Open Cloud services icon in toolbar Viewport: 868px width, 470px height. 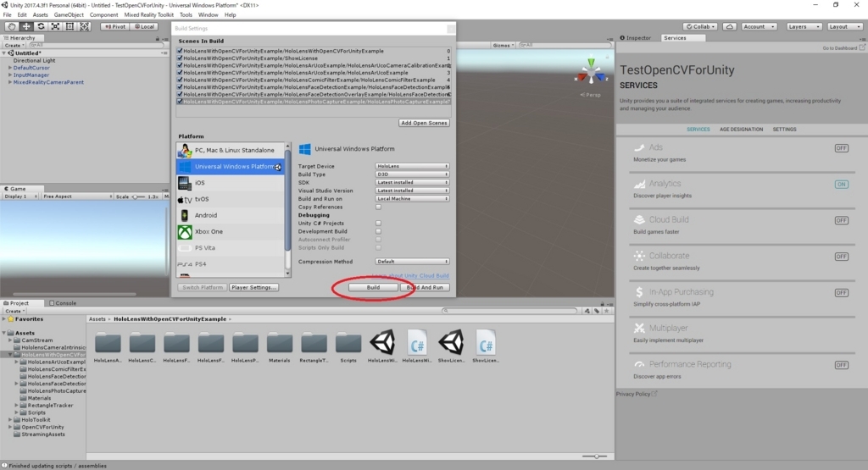click(730, 26)
